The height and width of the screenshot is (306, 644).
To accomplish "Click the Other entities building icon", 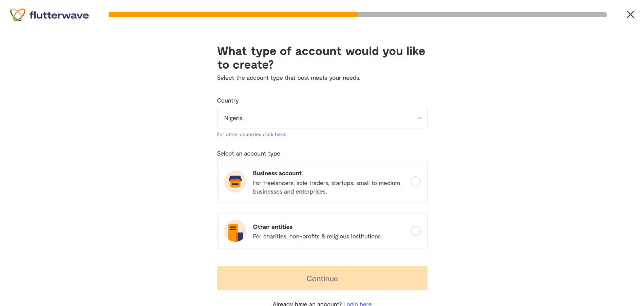I will (235, 231).
